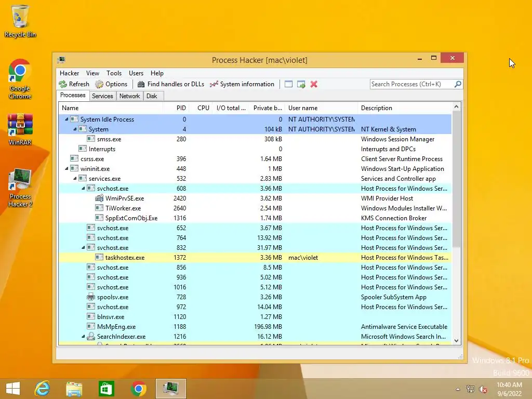Open the Hacker menu
Image resolution: width=532 pixels, height=399 pixels.
point(69,73)
